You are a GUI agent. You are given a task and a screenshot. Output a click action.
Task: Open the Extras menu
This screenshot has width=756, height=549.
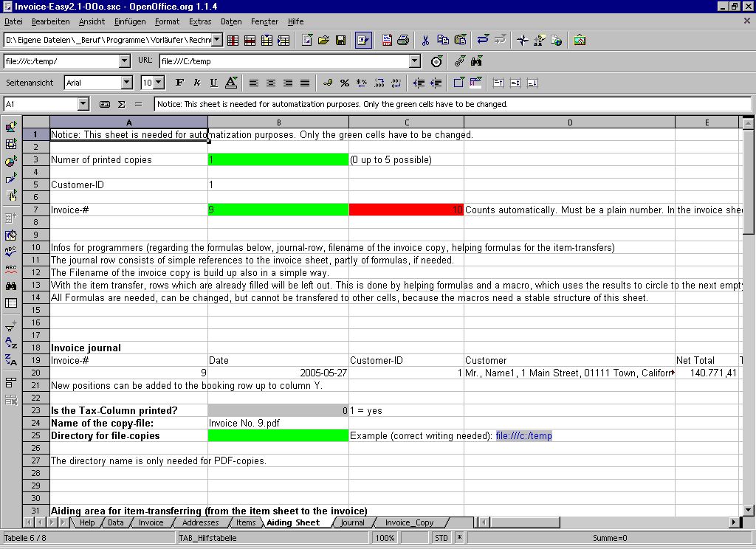click(x=199, y=22)
